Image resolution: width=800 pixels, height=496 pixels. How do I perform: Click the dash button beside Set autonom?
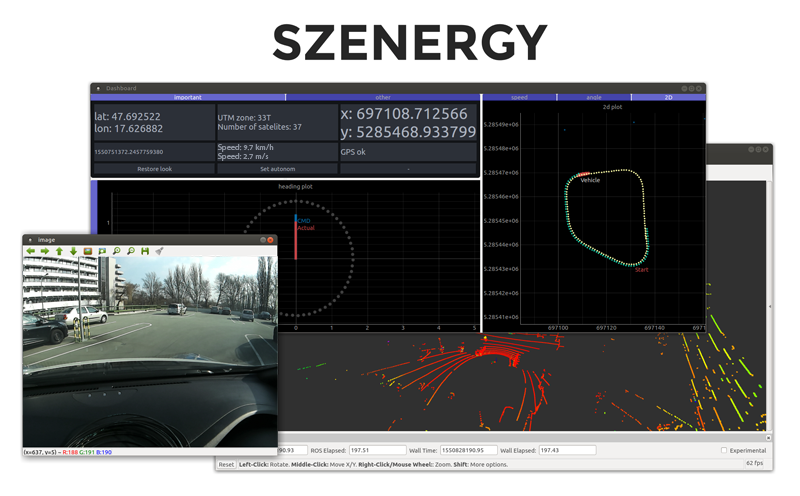tap(408, 169)
